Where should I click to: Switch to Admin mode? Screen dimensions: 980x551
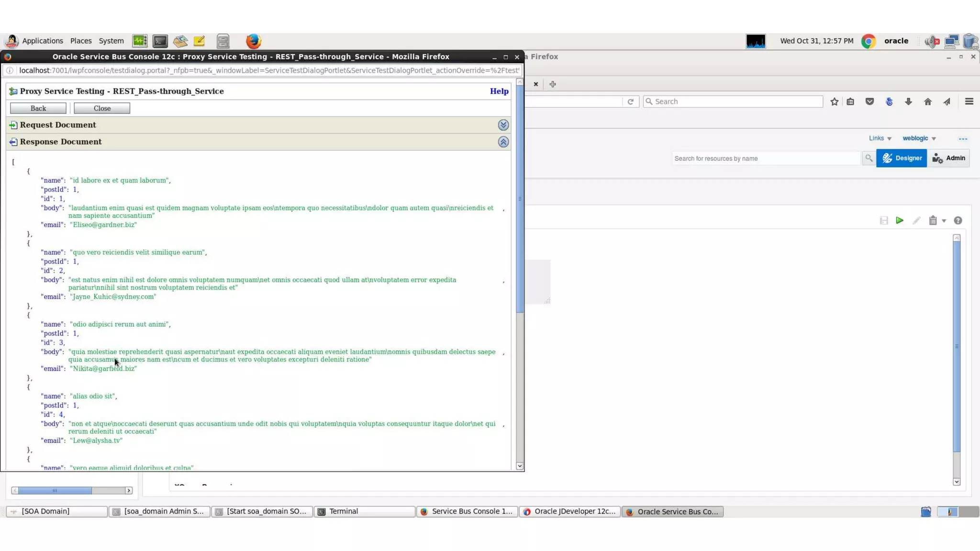[x=948, y=158]
